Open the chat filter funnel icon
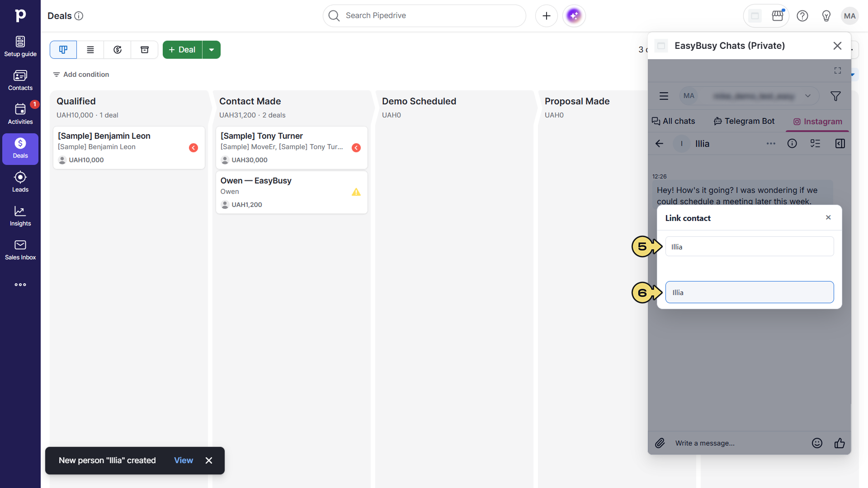868x488 pixels. [x=835, y=96]
